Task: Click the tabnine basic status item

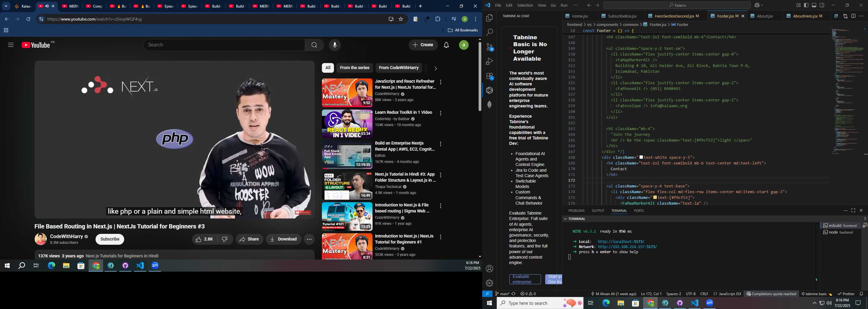Action: pyautogui.click(x=816, y=294)
